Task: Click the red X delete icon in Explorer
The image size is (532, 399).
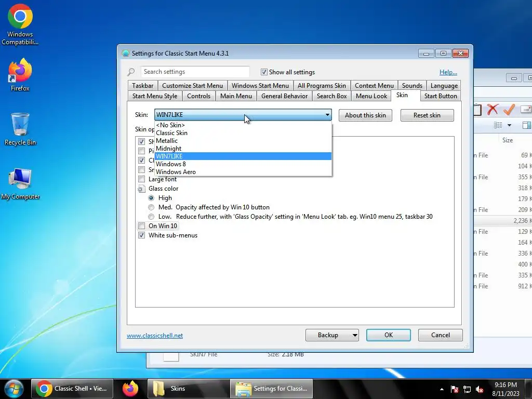Action: [x=493, y=109]
